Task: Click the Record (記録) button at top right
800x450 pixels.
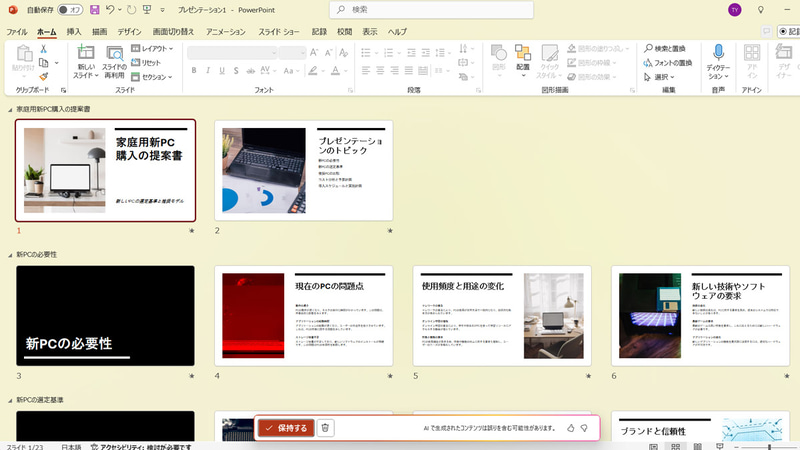Action: tap(789, 32)
